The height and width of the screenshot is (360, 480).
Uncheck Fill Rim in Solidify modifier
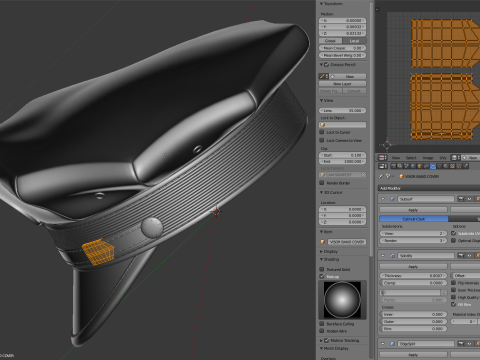click(x=454, y=304)
